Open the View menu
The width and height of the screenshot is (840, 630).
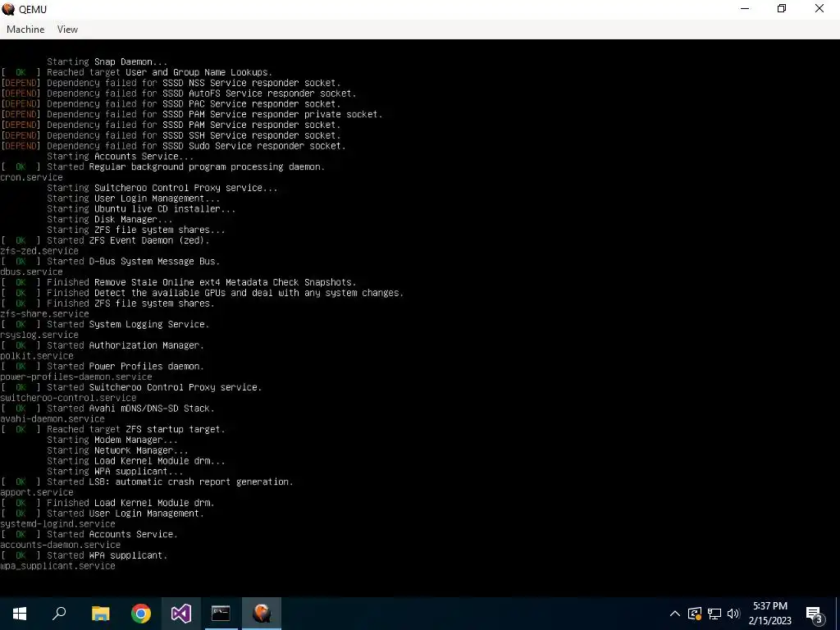pyautogui.click(x=67, y=30)
